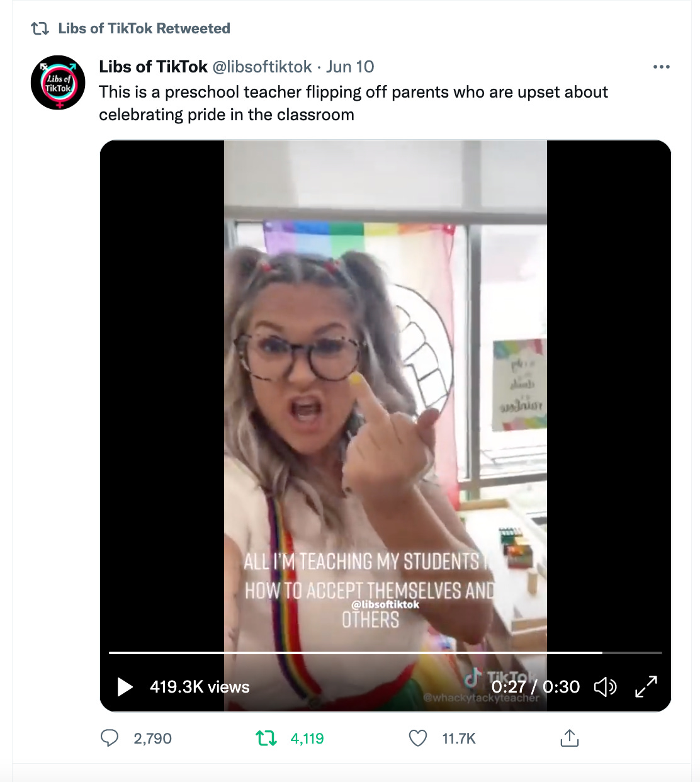This screenshot has width=700, height=782.
Task: Like the tweet with the heart icon
Action: pos(418,738)
